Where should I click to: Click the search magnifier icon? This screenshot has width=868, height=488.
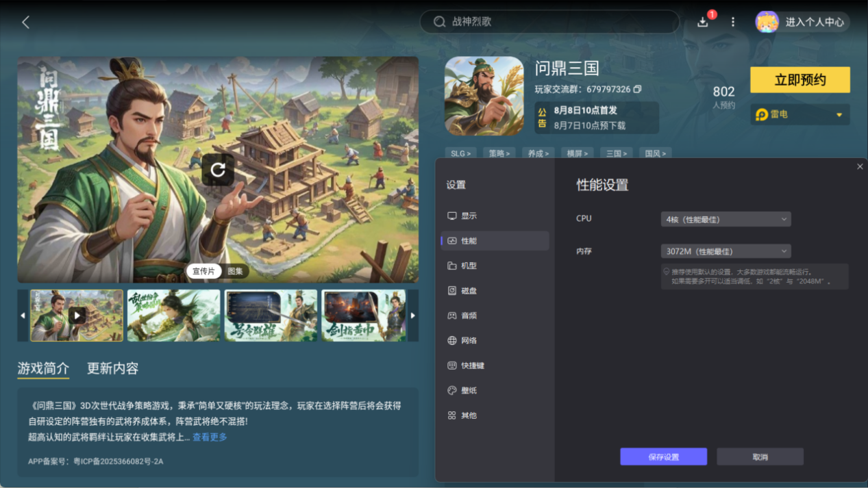[x=440, y=22]
